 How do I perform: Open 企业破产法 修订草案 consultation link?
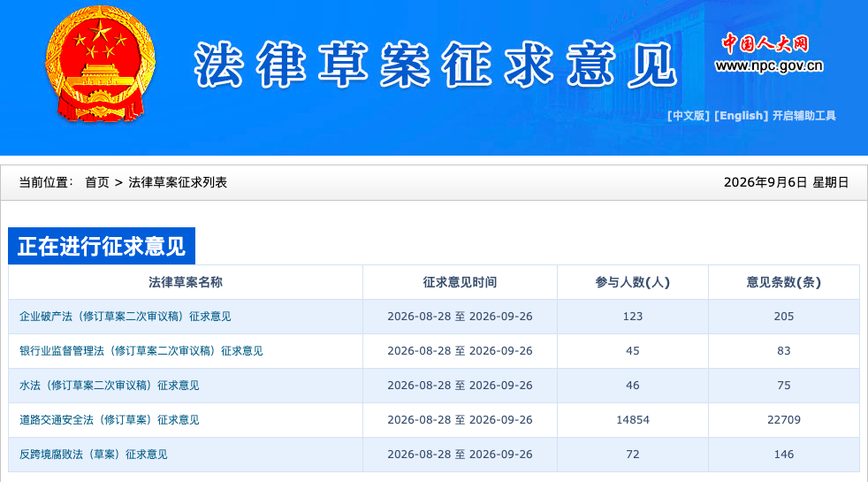tap(126, 317)
